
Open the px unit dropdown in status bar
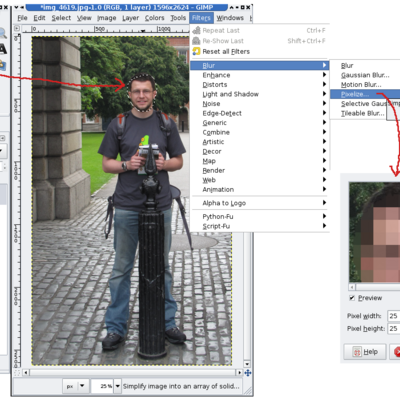click(x=76, y=386)
